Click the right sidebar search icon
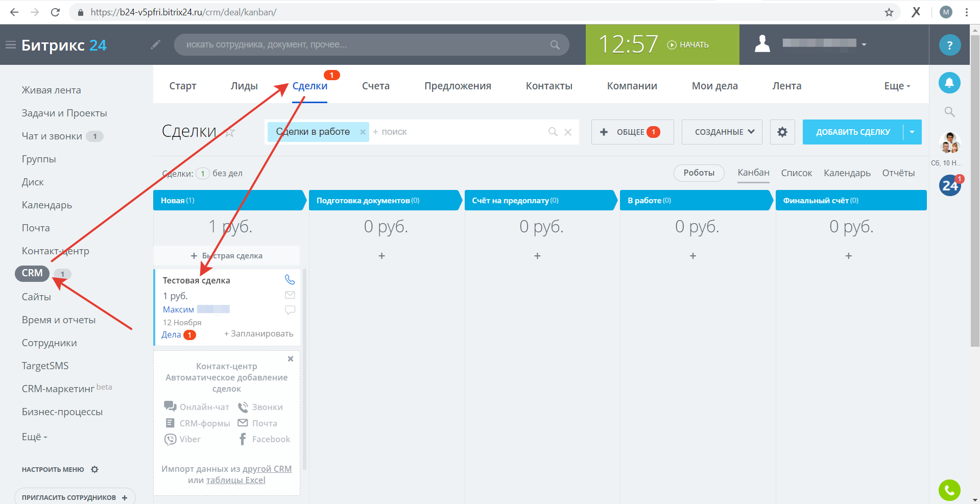This screenshot has width=980, height=504. tap(949, 112)
